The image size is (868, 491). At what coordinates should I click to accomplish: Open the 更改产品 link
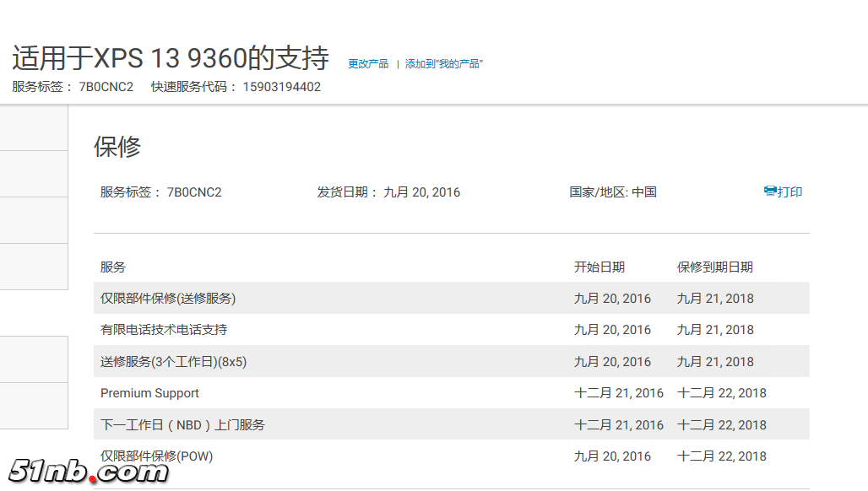click(368, 64)
